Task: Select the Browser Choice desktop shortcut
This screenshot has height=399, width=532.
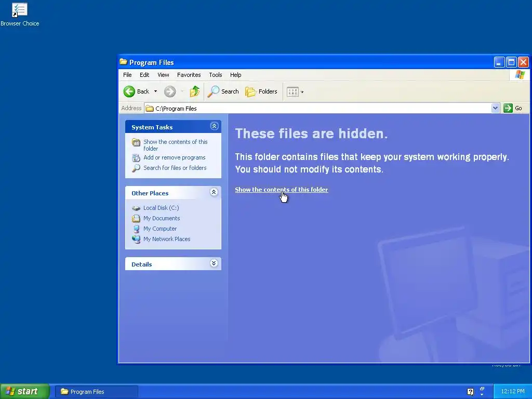Action: click(20, 14)
